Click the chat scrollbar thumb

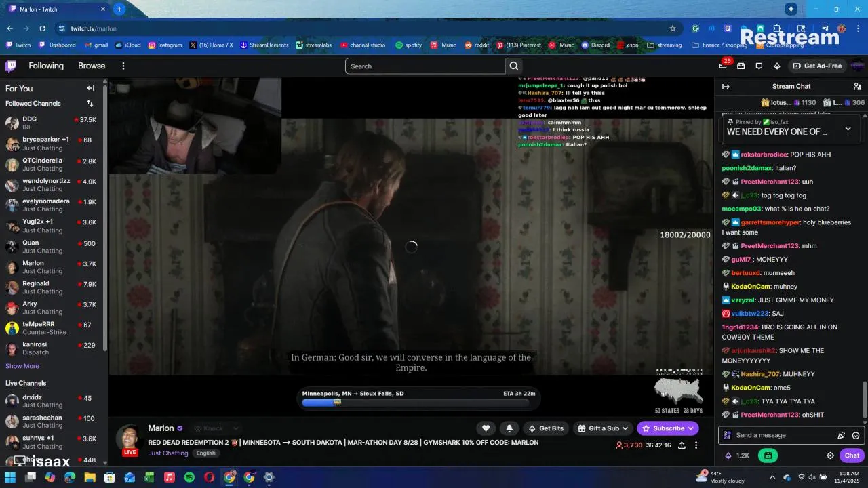864,399
